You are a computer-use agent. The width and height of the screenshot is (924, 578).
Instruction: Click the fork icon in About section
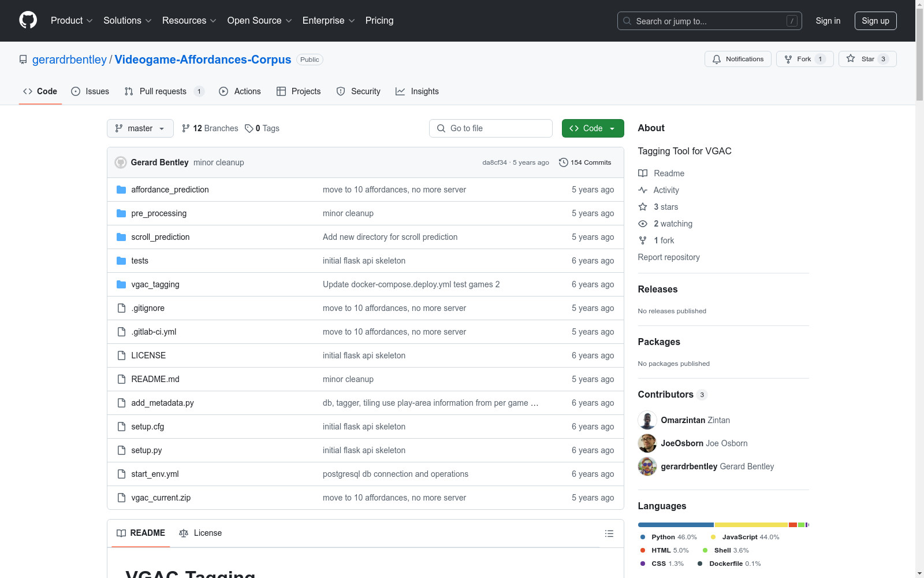coord(643,240)
